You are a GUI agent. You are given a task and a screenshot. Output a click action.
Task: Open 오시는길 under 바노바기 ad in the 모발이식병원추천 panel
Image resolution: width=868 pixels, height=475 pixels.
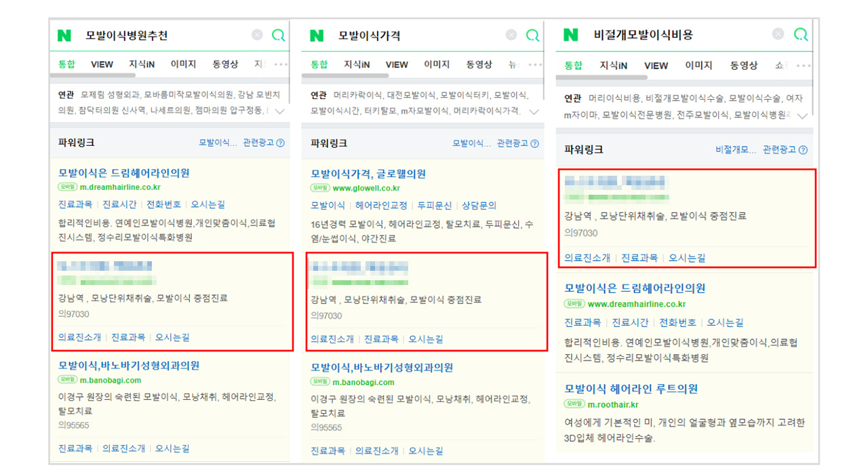(x=172, y=449)
